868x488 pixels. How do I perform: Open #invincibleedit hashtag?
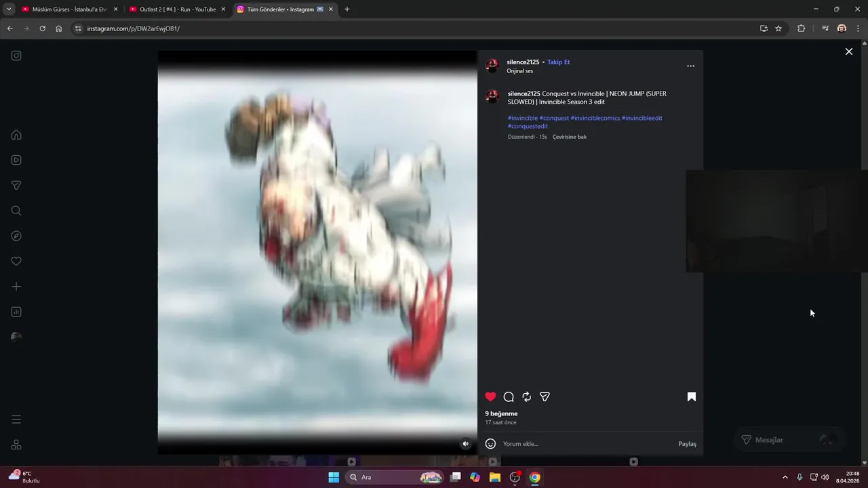tap(642, 118)
